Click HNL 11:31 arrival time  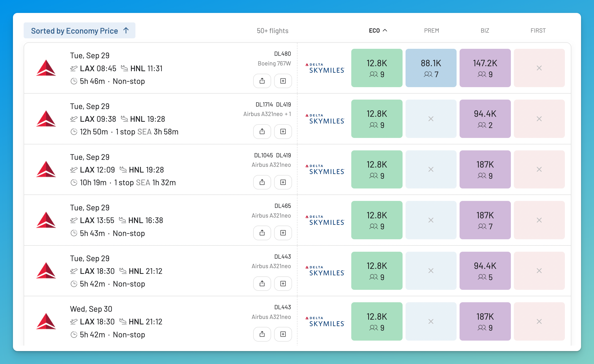coord(146,68)
